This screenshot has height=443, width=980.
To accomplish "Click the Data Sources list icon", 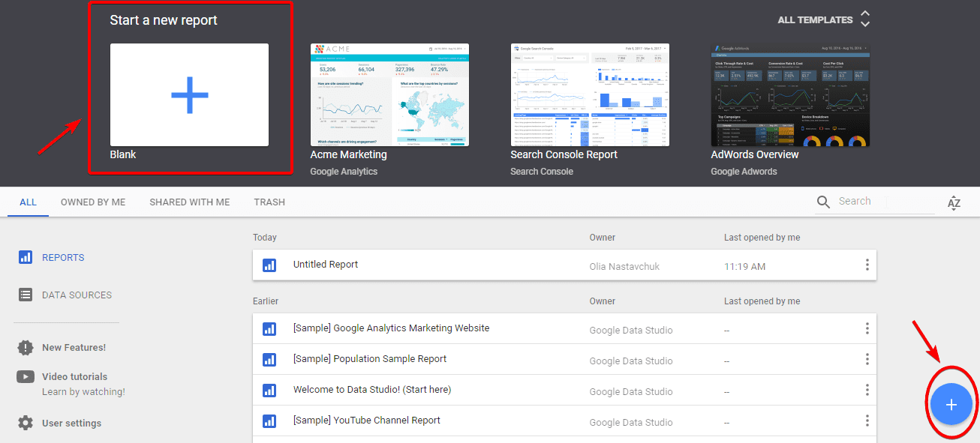I will (x=26, y=295).
